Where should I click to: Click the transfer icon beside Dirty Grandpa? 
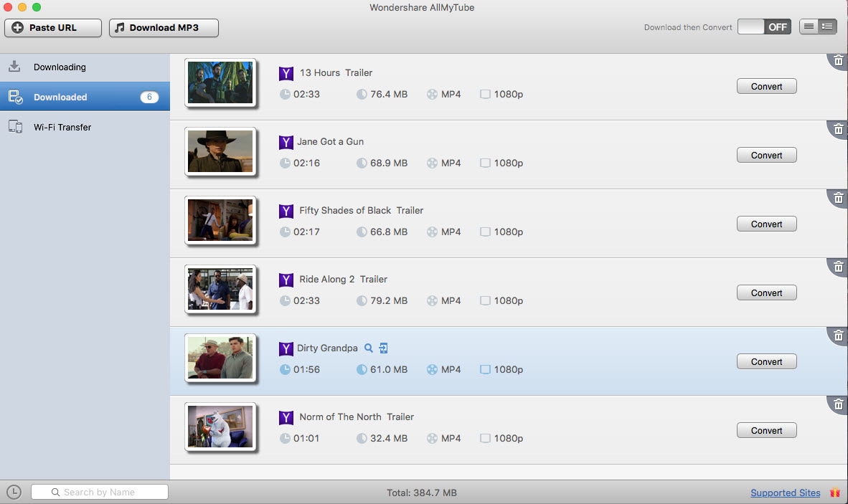(x=383, y=348)
